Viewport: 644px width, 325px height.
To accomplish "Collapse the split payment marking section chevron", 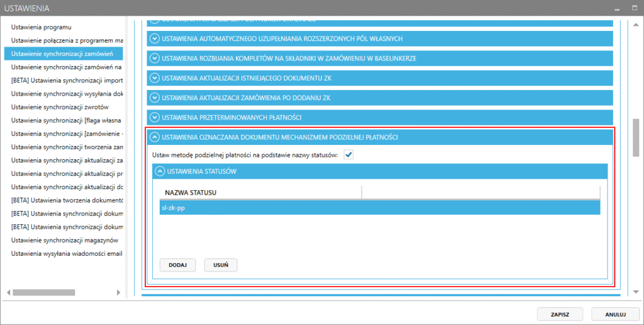I will (155, 137).
